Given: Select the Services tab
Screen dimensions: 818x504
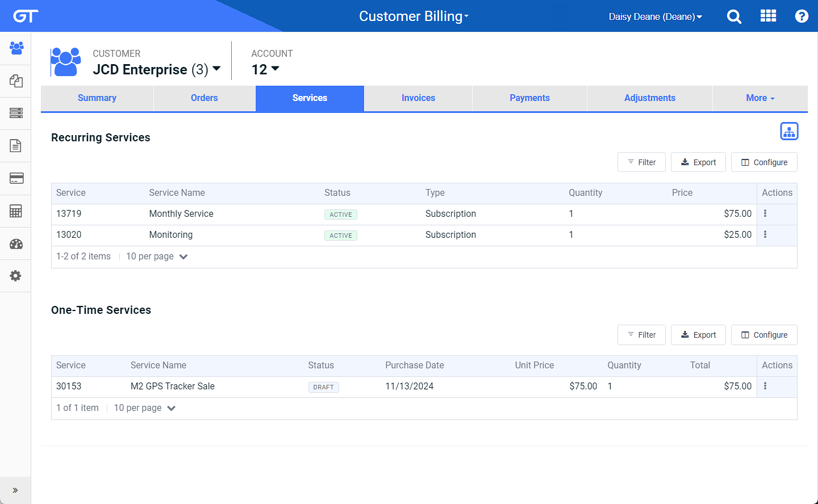Looking at the screenshot, I should [310, 98].
